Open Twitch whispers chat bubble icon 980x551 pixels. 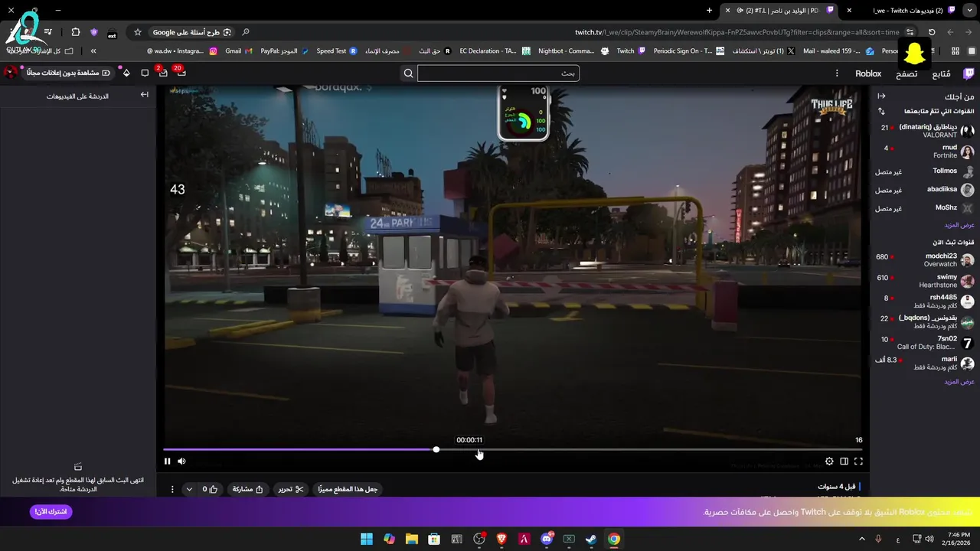tap(145, 73)
